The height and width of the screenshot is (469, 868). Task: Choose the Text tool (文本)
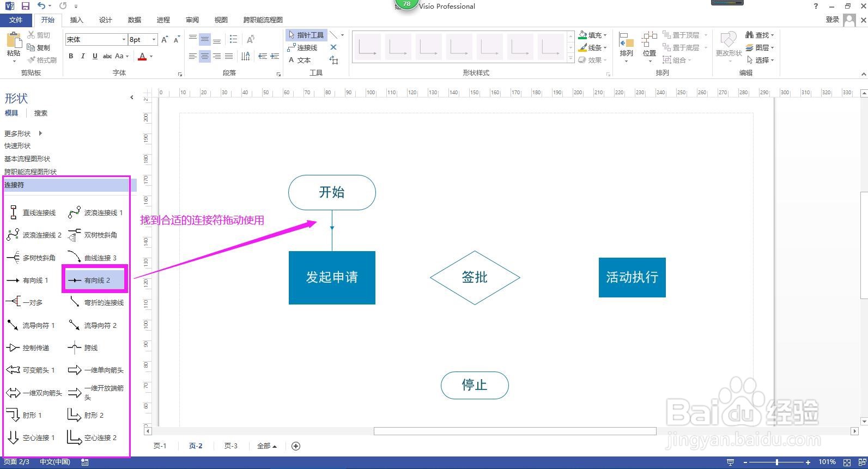(x=300, y=60)
